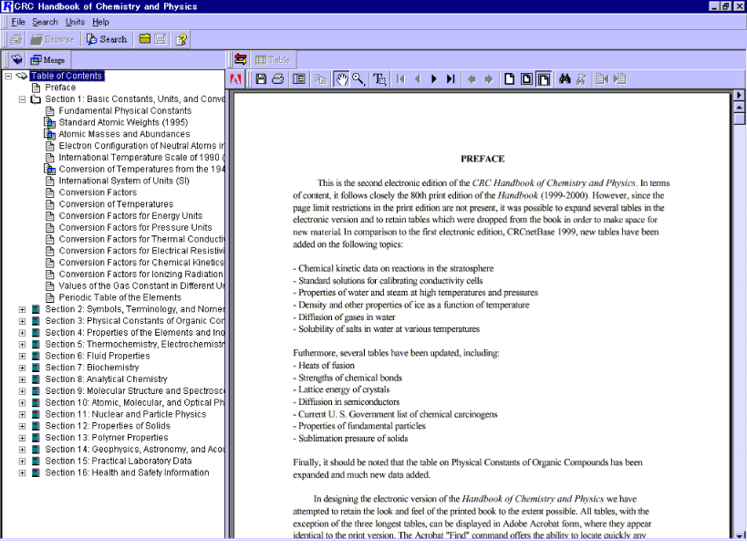Click the Adobe Acrobat logo icon

(235, 79)
